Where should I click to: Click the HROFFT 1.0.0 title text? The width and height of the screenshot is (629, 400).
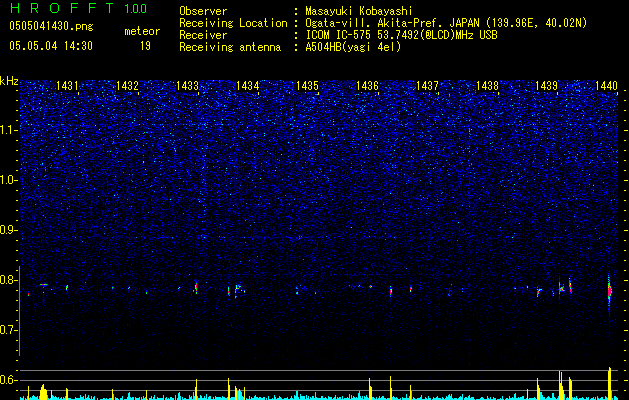[78, 8]
